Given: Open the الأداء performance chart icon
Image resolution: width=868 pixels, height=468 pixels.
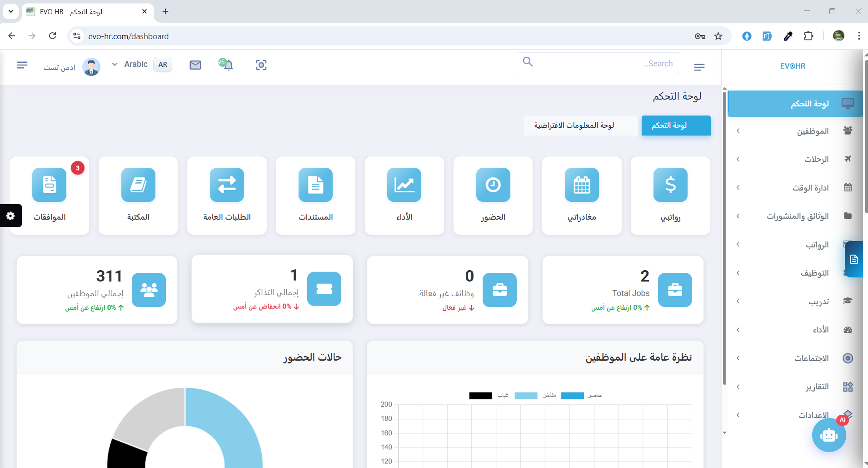Looking at the screenshot, I should pyautogui.click(x=404, y=185).
